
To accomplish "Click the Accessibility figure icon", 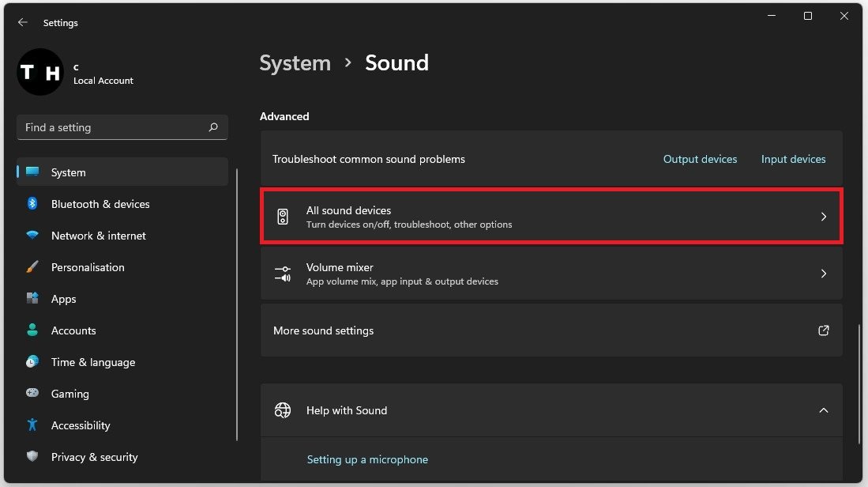I will [x=32, y=425].
